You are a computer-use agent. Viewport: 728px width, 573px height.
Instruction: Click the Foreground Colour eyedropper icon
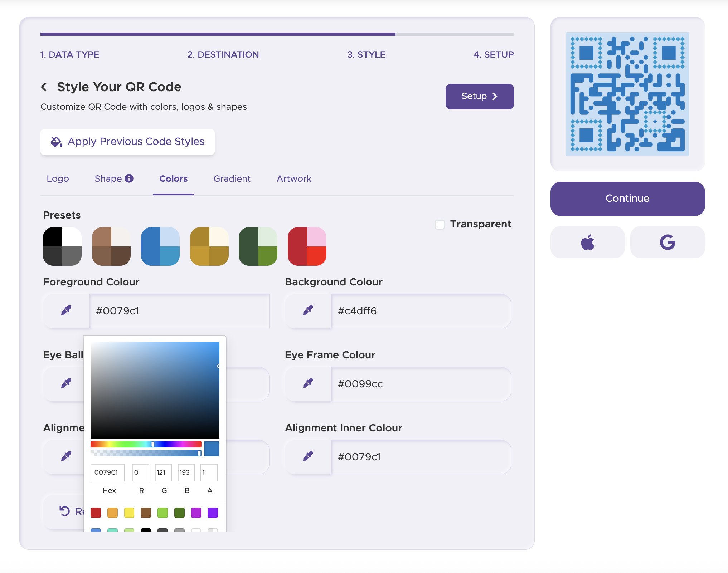(66, 310)
